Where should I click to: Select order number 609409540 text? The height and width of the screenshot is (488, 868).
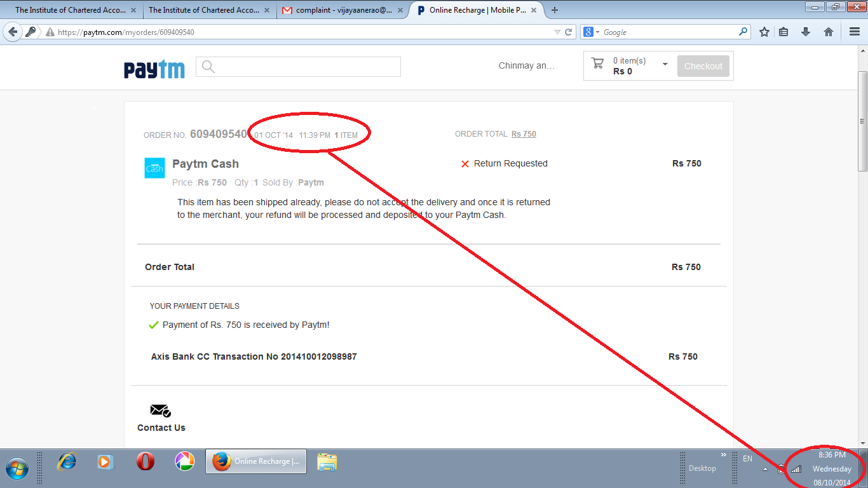pyautogui.click(x=218, y=134)
